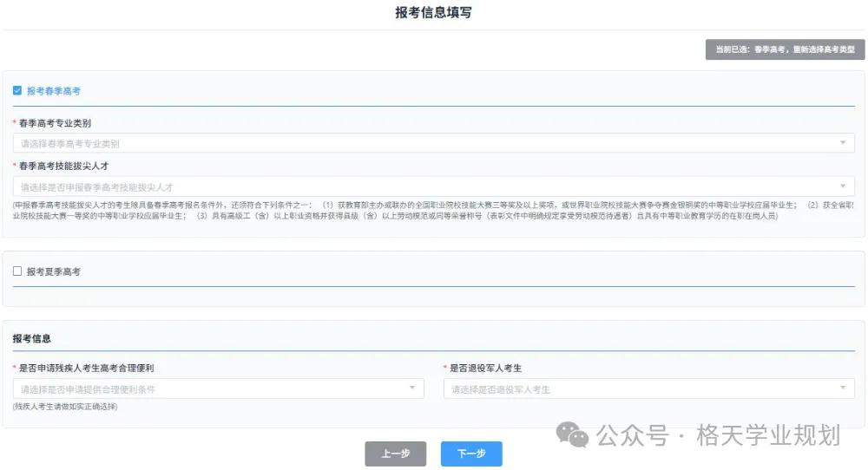Viewport: 868px width, 470px height.
Task: Click the 是否退役军人考生 field label
Action: (x=485, y=369)
